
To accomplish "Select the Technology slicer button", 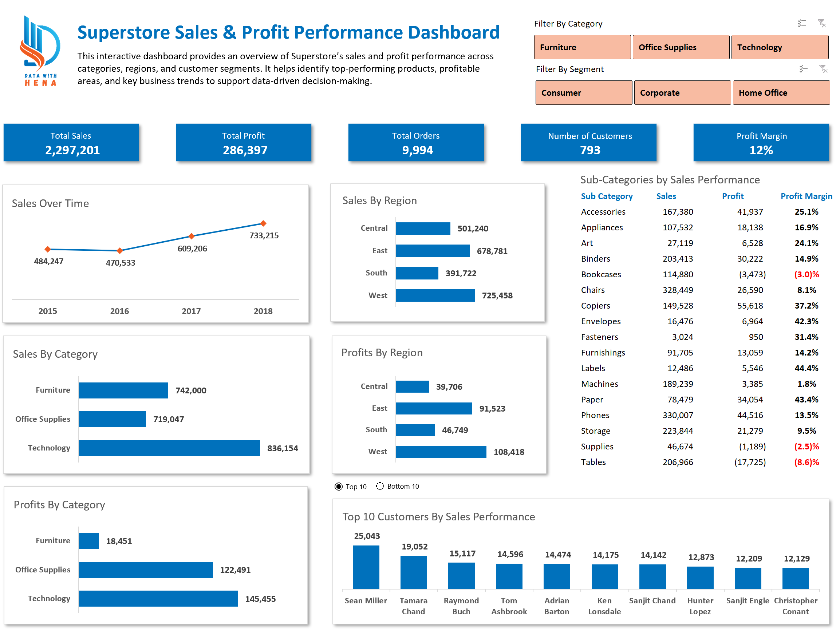I will pyautogui.click(x=780, y=47).
